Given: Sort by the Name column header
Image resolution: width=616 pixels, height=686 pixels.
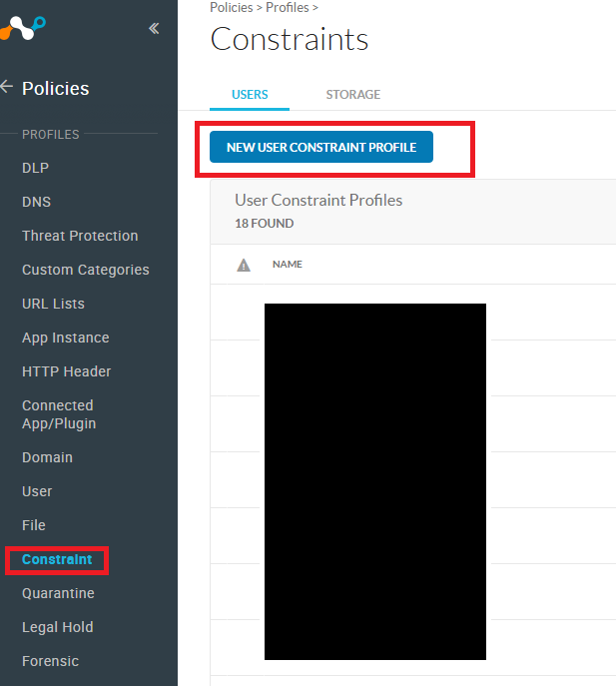Looking at the screenshot, I should click(288, 265).
